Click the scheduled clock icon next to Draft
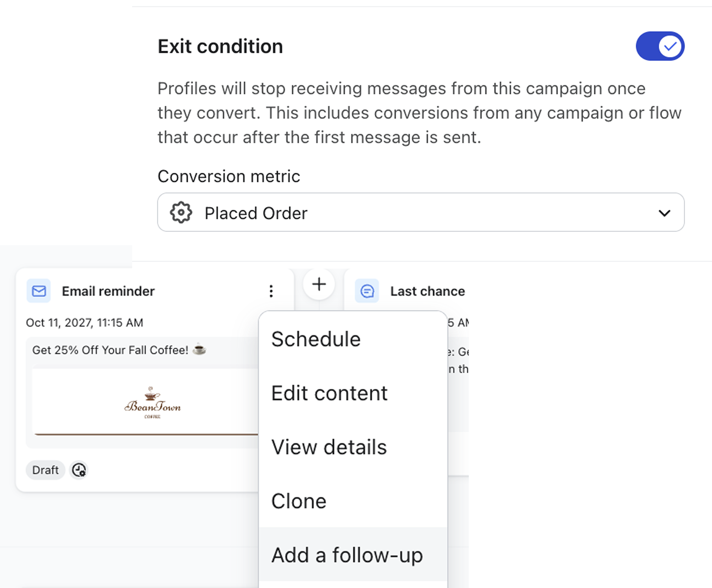The height and width of the screenshot is (588, 712). click(78, 470)
